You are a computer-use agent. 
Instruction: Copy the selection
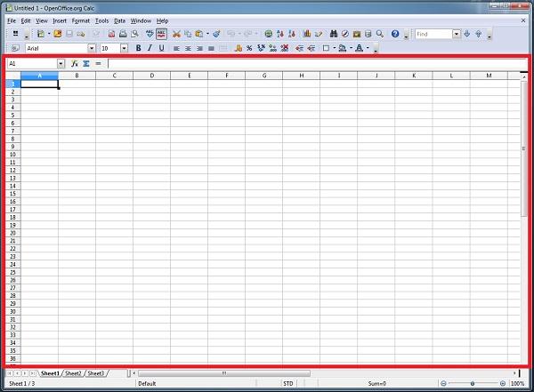pyautogui.click(x=188, y=34)
